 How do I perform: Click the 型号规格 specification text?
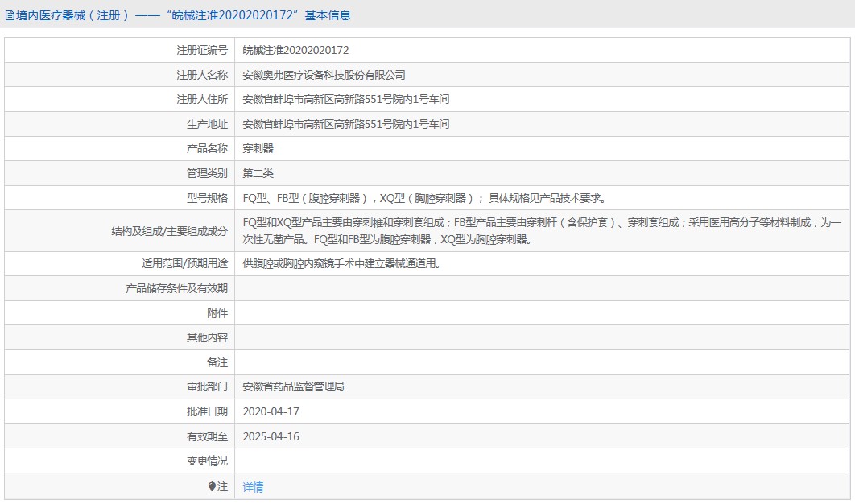tap(424, 198)
